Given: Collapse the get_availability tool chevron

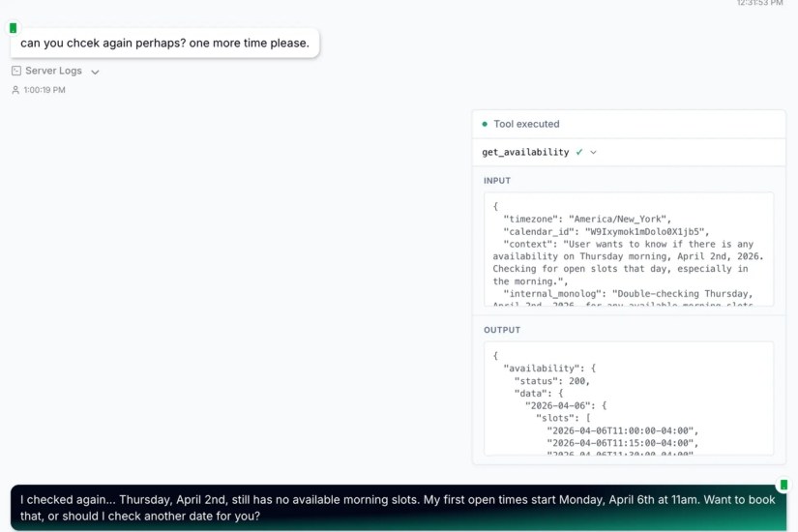Looking at the screenshot, I should 593,152.
